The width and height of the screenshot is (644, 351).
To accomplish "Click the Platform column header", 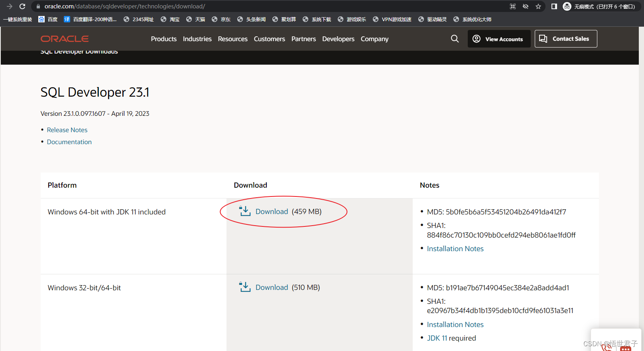I will tap(62, 185).
